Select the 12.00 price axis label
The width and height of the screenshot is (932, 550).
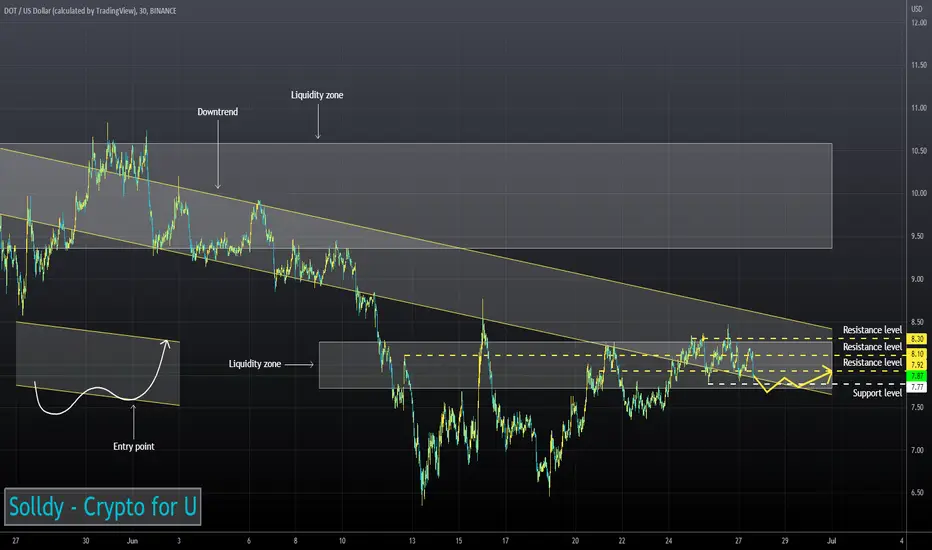(918, 23)
